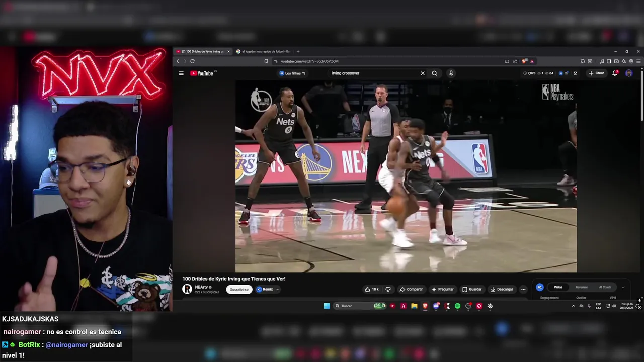Reload the current page
The image size is (644, 362).
coord(192,61)
